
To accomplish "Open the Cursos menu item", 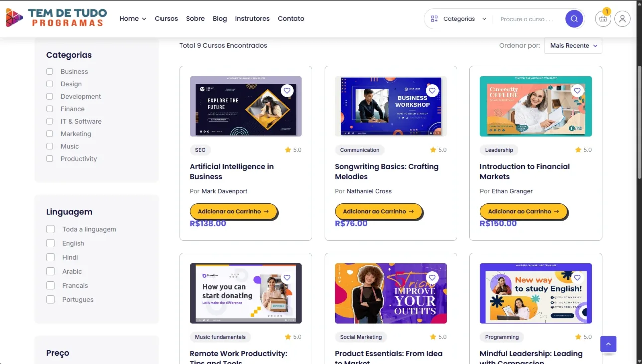I will coord(167,18).
